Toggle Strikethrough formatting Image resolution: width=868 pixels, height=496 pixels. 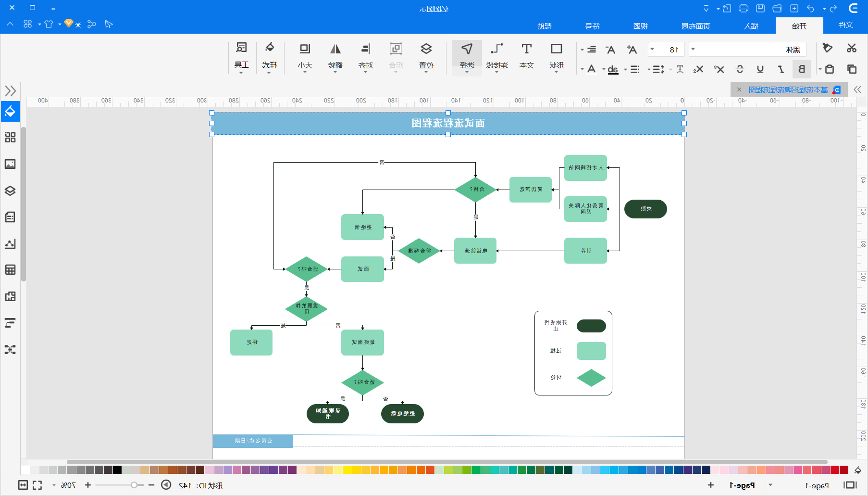click(x=740, y=69)
